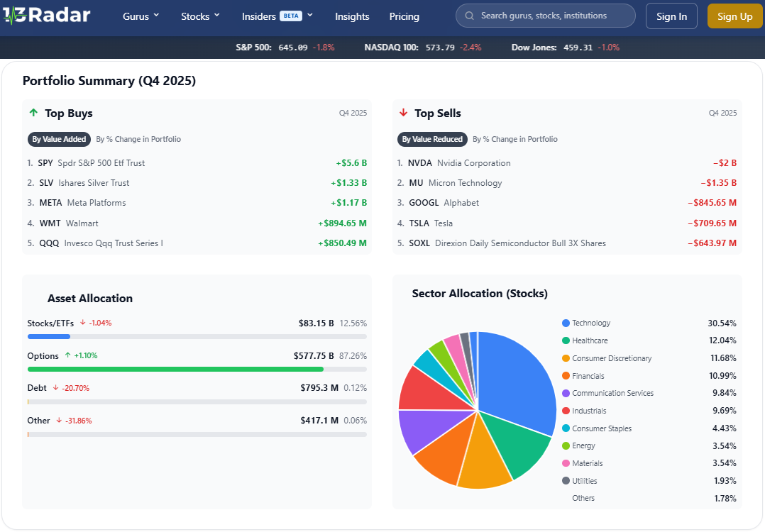Click the 13Radar logo
The height and width of the screenshot is (532, 765).
(46, 16)
